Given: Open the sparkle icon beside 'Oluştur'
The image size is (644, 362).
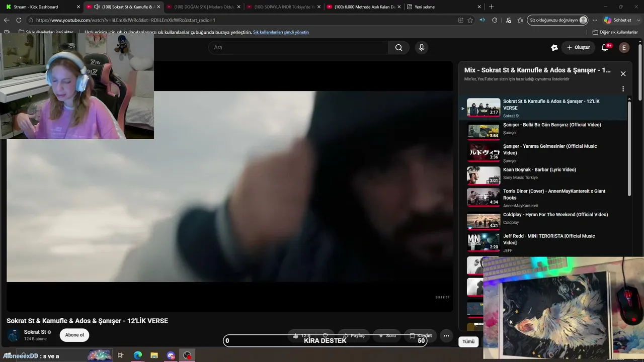Looking at the screenshot, I should (x=554, y=48).
